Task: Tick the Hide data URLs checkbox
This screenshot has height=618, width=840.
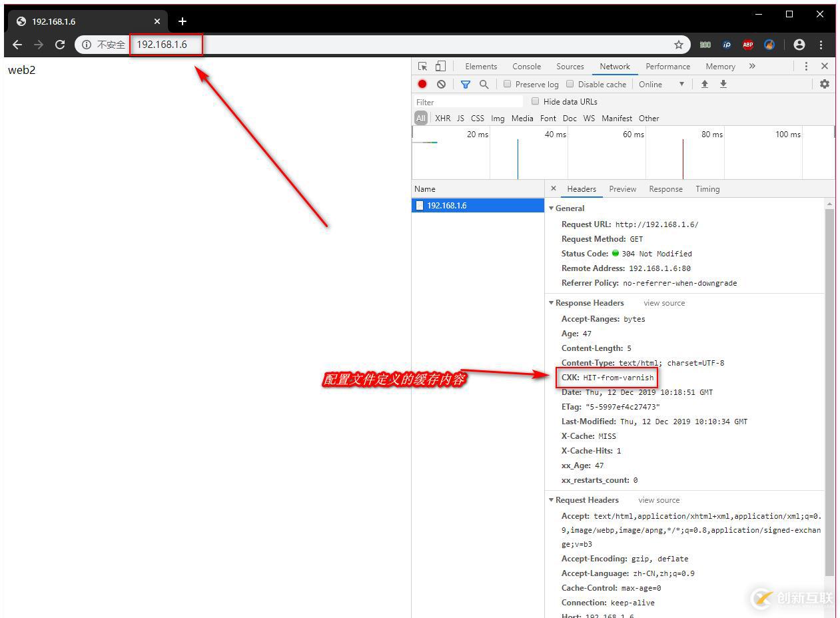Action: coord(535,101)
